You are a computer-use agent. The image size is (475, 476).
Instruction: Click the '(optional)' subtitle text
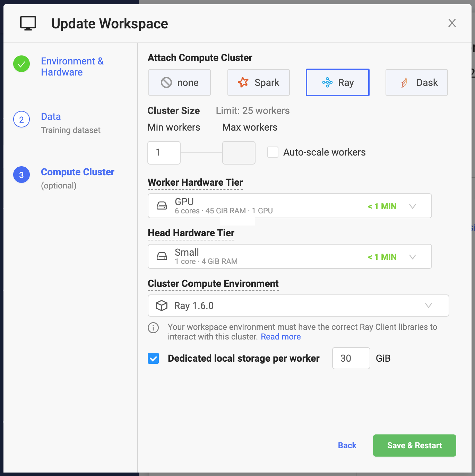(x=59, y=186)
